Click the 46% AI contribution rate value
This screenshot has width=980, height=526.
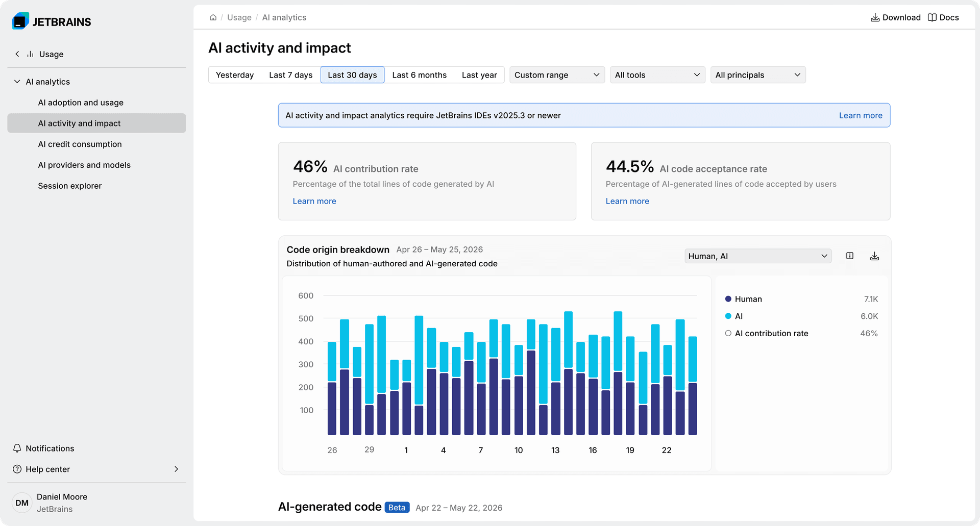(x=310, y=166)
